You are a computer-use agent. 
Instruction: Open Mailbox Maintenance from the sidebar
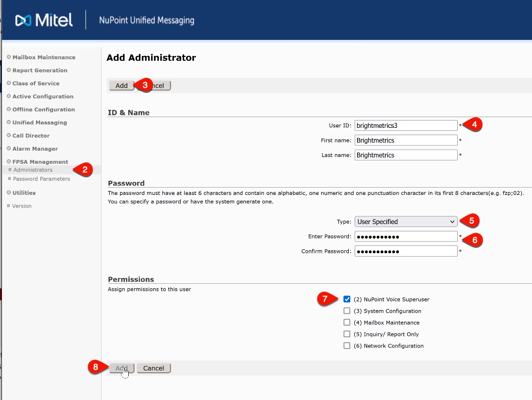[43, 57]
